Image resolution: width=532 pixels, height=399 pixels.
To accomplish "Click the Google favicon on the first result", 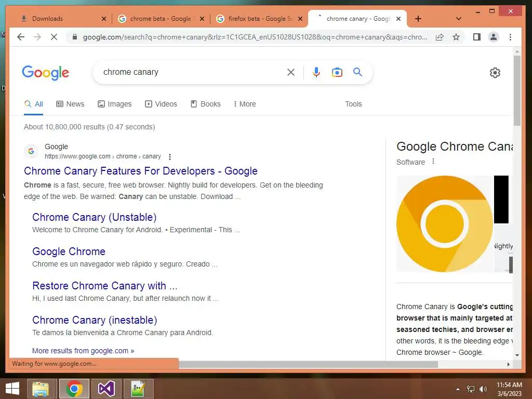I will 31,151.
